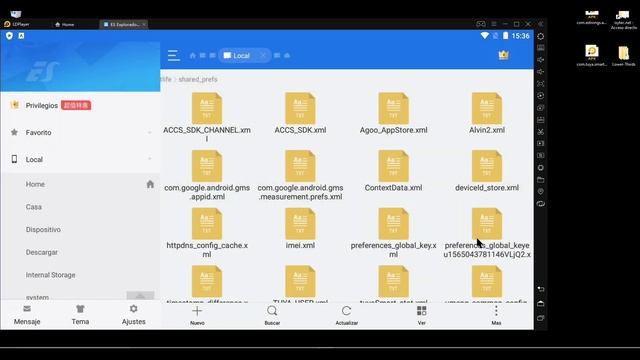
Task: Click LDPlayer rotate screen icon
Action: pyautogui.click(x=541, y=204)
